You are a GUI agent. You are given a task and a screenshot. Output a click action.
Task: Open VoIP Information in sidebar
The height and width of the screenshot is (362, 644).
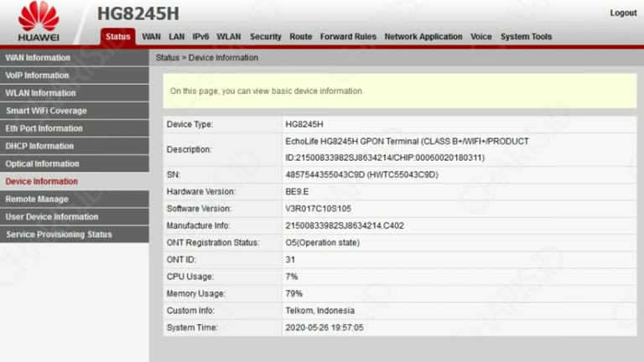pos(75,75)
